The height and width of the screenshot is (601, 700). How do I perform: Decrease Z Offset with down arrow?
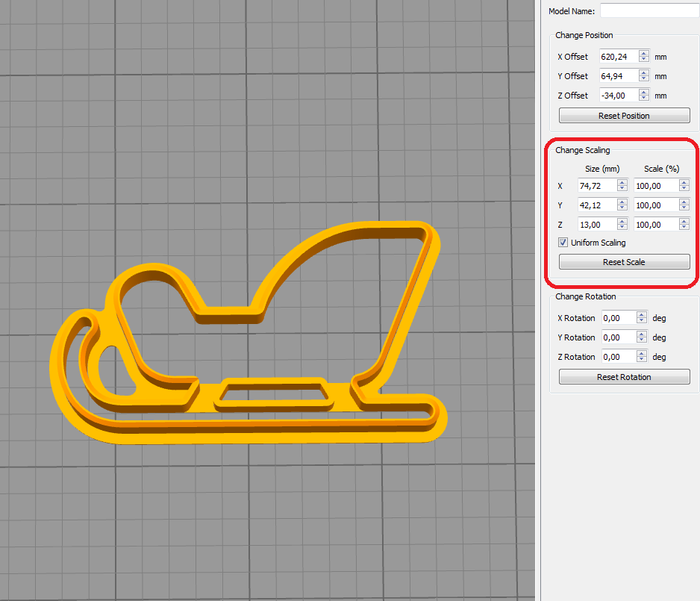[644, 99]
